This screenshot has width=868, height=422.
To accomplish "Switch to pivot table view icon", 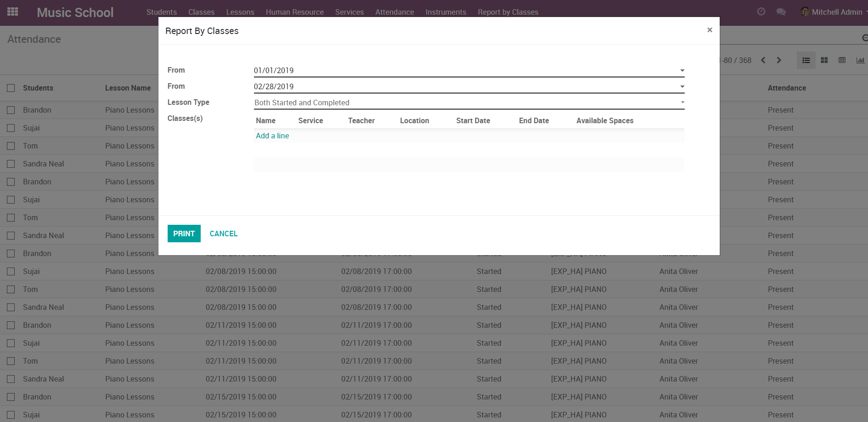I will click(842, 60).
